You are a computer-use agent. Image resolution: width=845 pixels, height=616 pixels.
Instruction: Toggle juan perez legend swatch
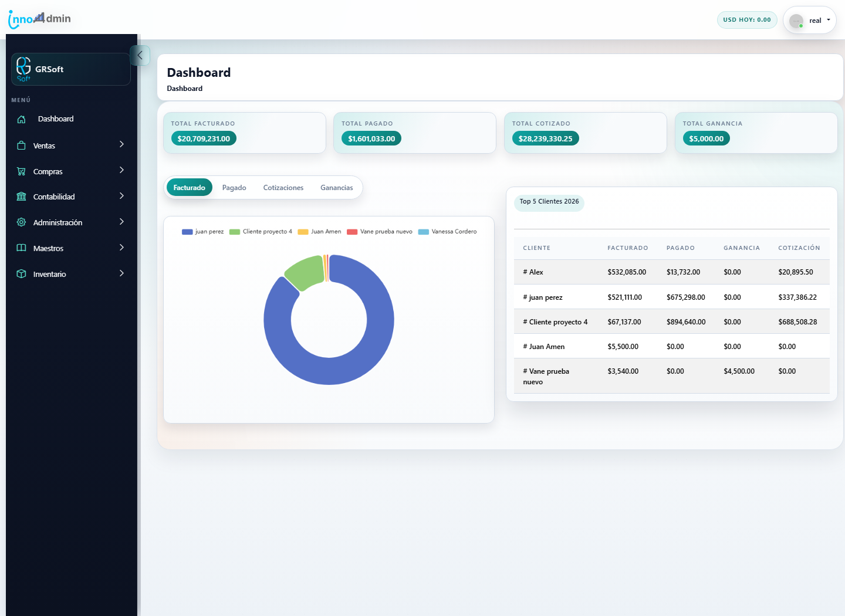pyautogui.click(x=187, y=232)
